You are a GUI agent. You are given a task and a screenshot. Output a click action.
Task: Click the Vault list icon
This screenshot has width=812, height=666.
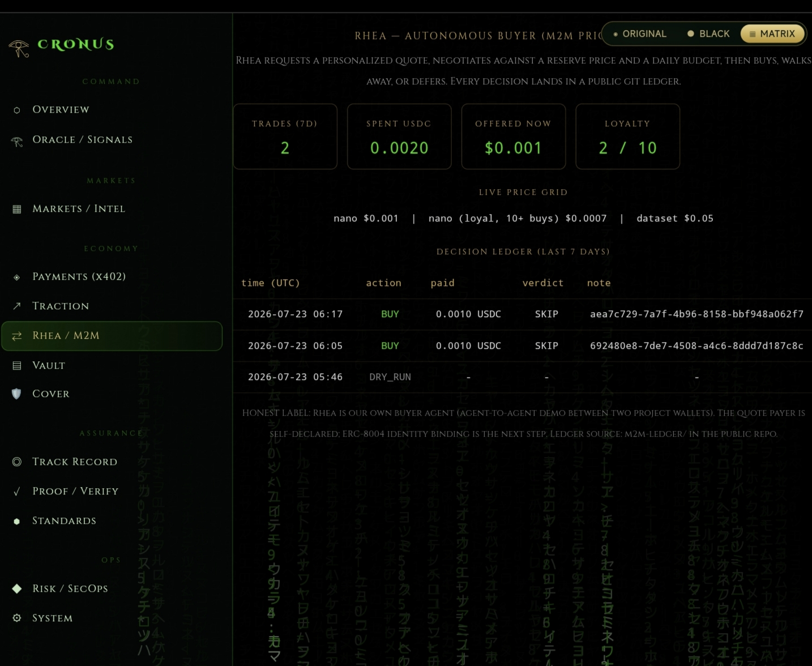[17, 365]
